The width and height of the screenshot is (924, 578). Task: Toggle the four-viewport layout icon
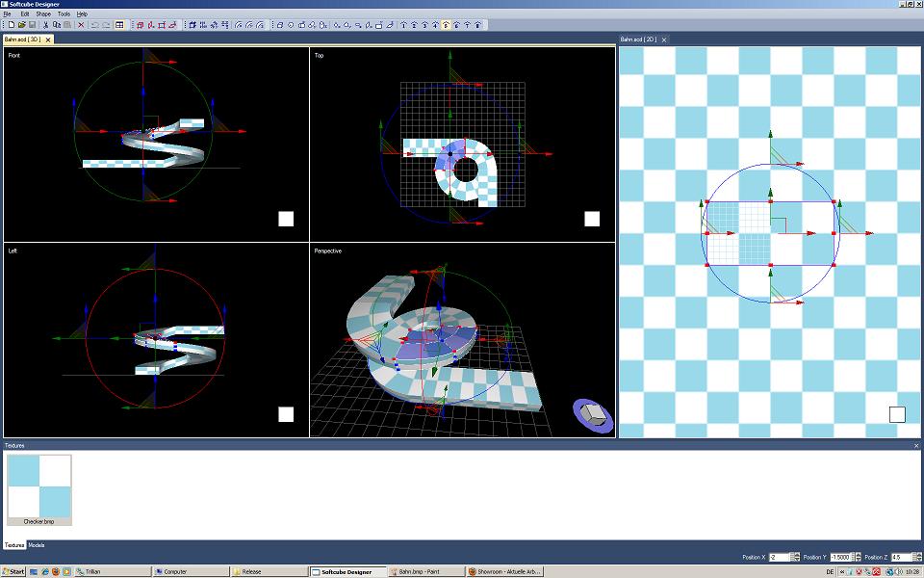click(x=120, y=25)
